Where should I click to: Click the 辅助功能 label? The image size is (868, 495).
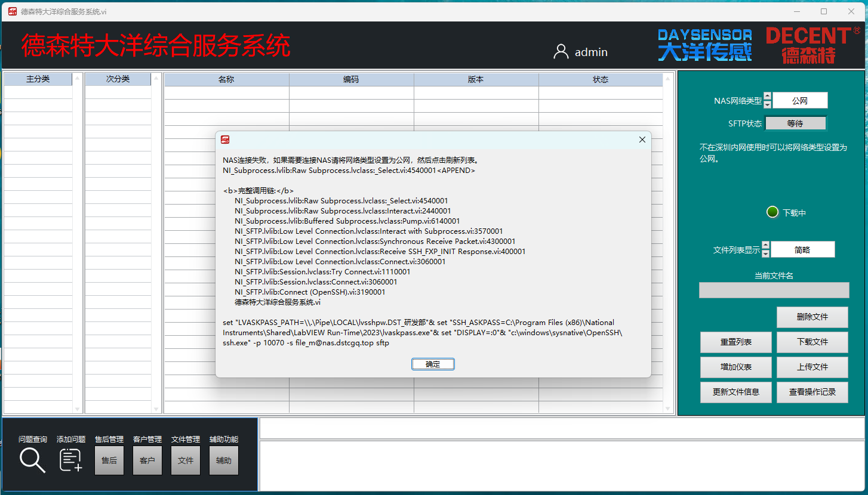tap(224, 440)
